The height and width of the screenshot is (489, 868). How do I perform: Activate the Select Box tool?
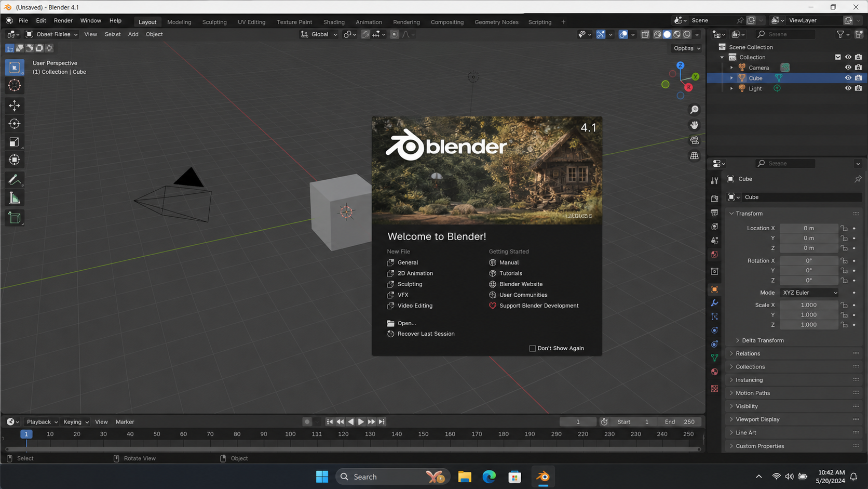[x=15, y=68]
